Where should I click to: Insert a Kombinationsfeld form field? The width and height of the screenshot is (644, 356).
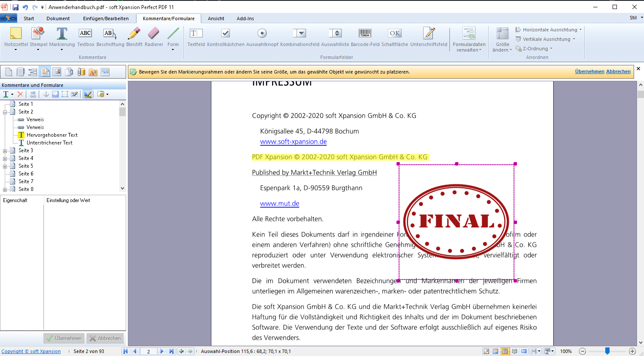pyautogui.click(x=300, y=37)
